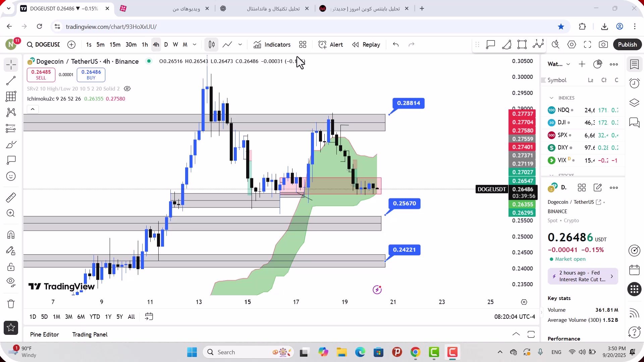The image size is (644, 362).
Task: Open the Pine Editor tab
Action: tap(44, 335)
